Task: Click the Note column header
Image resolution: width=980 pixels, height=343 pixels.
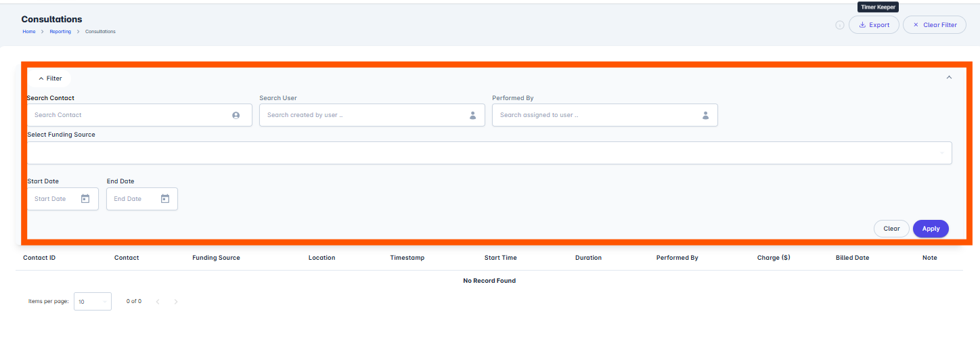Action: (x=929, y=258)
